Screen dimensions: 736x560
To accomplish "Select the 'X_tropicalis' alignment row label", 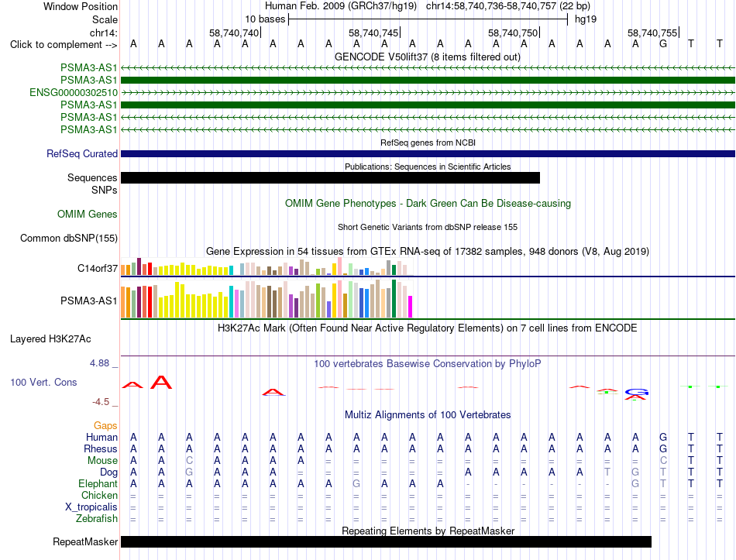I will click(91, 507).
